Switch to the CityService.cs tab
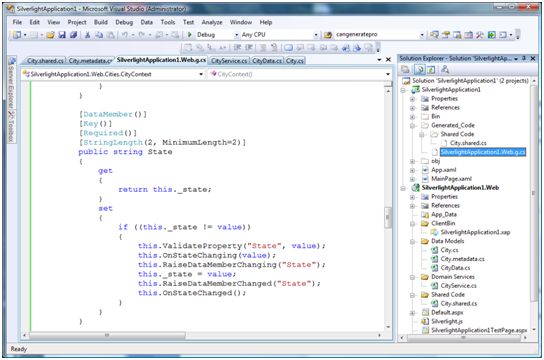The height and width of the screenshot is (360, 544). tap(229, 61)
